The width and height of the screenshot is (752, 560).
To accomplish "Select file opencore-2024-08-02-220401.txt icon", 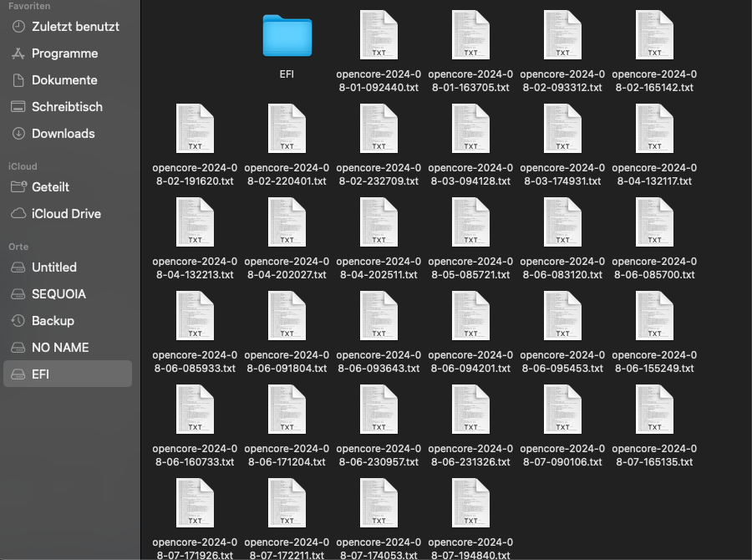I will pos(287,128).
